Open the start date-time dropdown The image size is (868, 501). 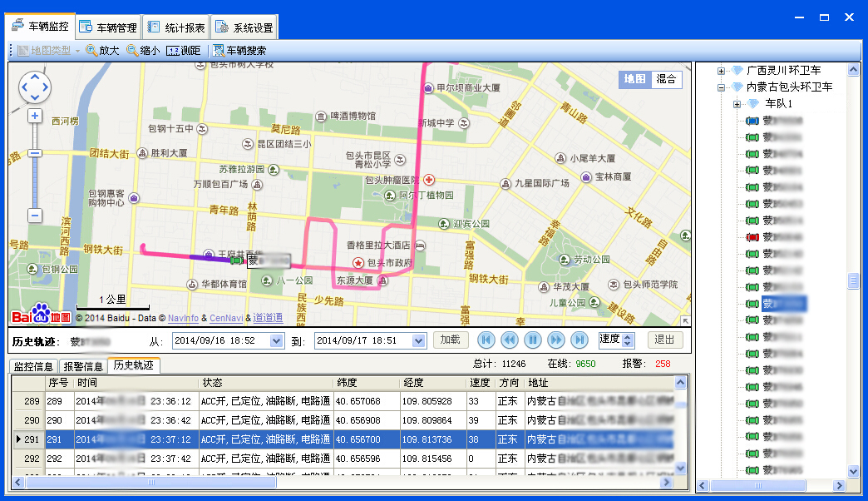pyautogui.click(x=277, y=340)
